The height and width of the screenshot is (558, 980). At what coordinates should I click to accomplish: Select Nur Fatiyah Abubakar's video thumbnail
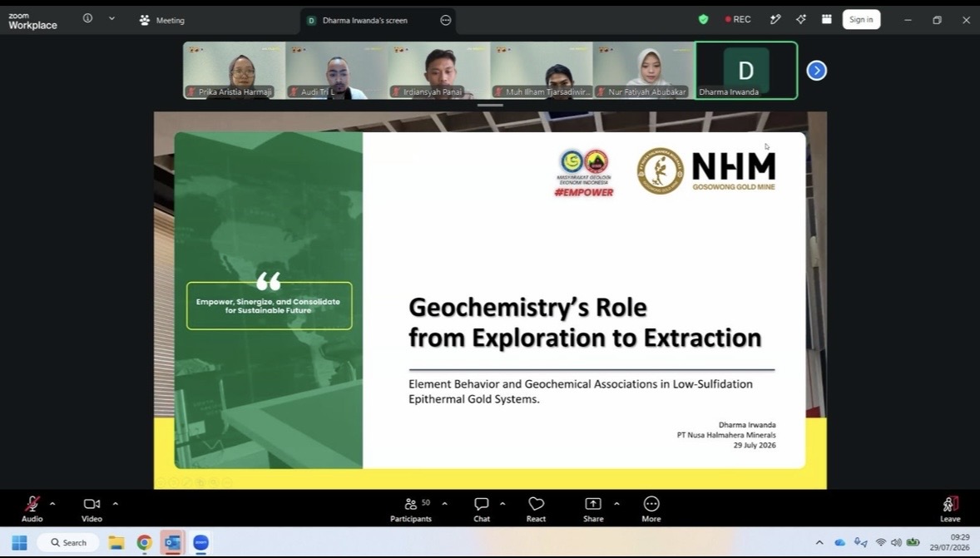pyautogui.click(x=645, y=71)
